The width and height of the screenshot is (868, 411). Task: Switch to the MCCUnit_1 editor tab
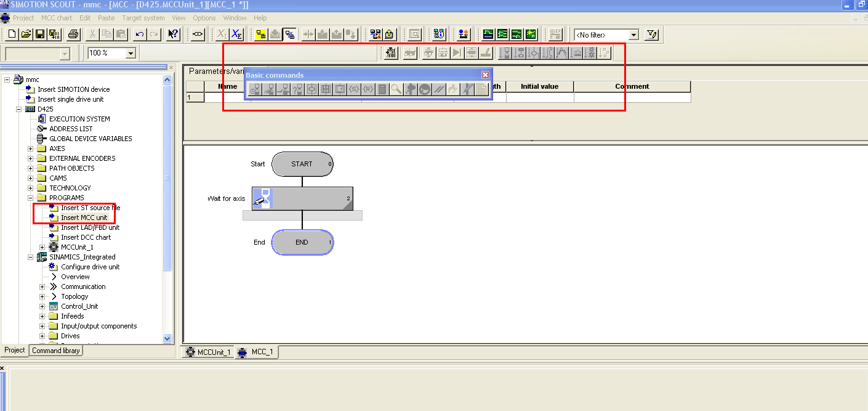pyautogui.click(x=209, y=352)
